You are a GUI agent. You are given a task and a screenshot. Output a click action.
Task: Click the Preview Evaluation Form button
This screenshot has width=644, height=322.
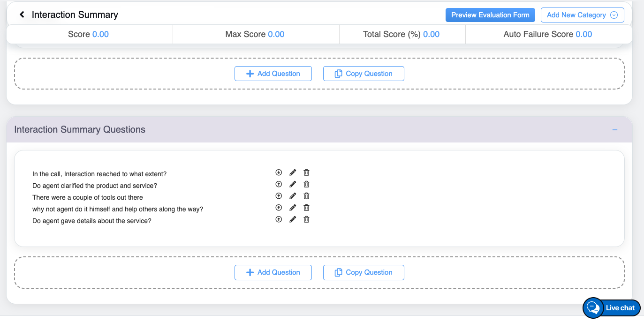coord(490,15)
